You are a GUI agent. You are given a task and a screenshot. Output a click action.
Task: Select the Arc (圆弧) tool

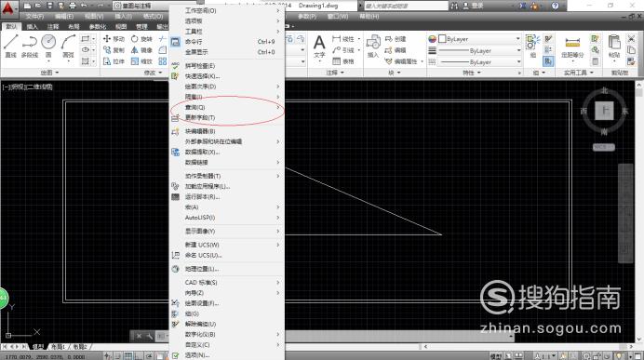pyautogui.click(x=68, y=46)
